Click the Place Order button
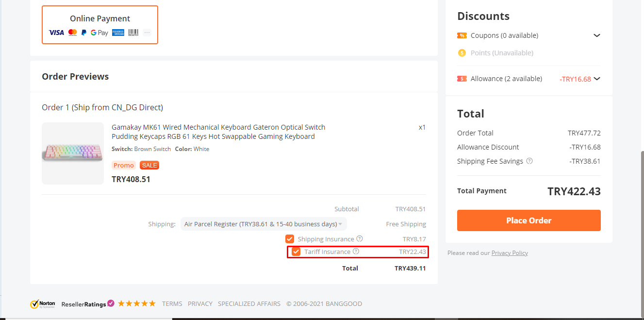 point(529,220)
